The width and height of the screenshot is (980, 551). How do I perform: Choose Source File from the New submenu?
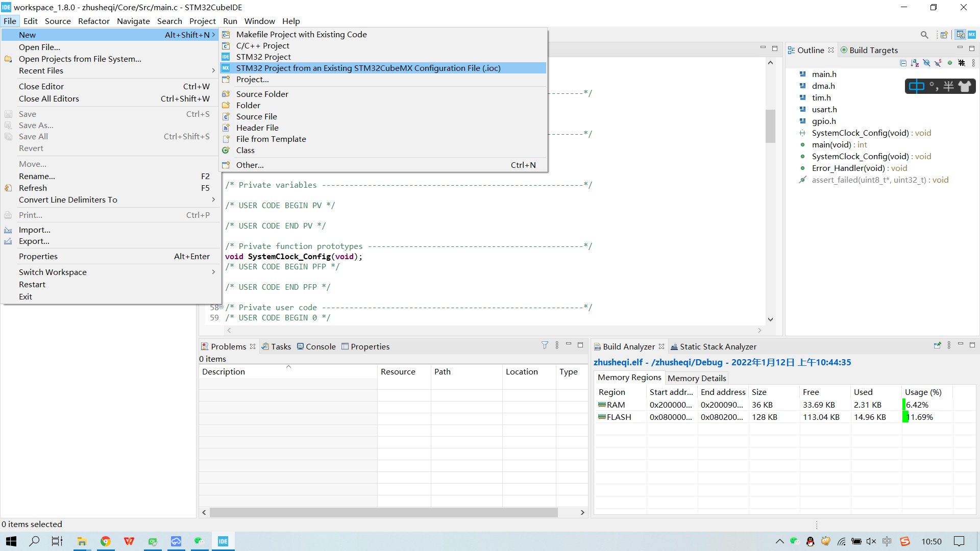click(256, 117)
